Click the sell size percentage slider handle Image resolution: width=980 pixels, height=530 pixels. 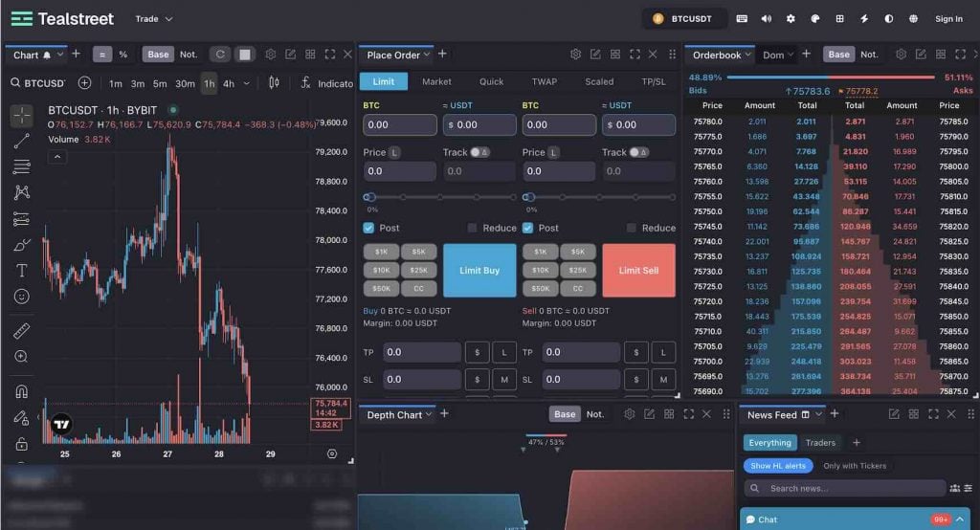click(x=528, y=197)
